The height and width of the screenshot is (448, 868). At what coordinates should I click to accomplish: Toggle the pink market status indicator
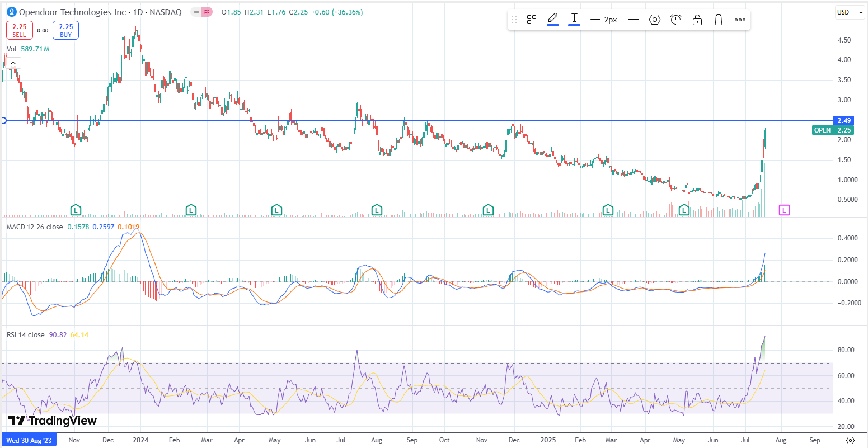click(207, 12)
